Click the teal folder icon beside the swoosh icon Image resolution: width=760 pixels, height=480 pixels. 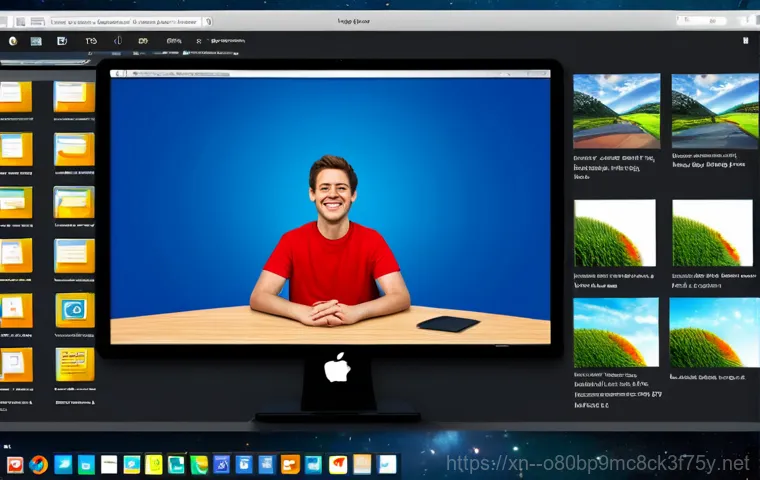pyautogui.click(x=86, y=464)
